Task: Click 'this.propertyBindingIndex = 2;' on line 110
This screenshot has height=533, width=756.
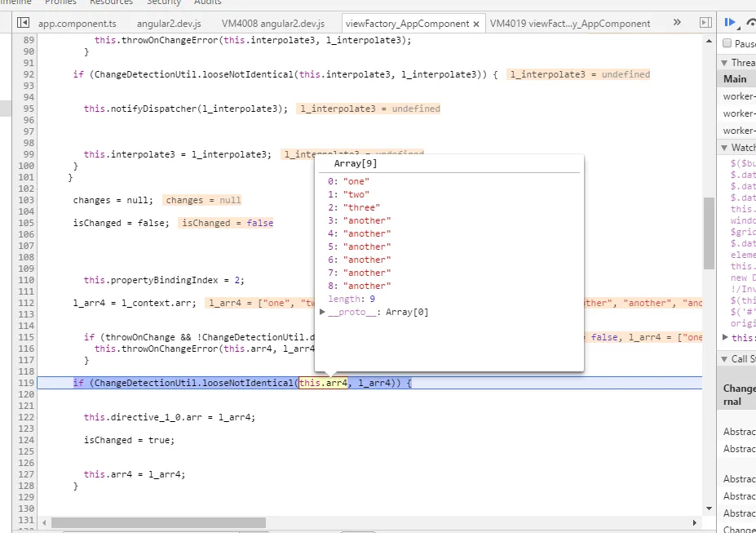Action: (x=164, y=280)
